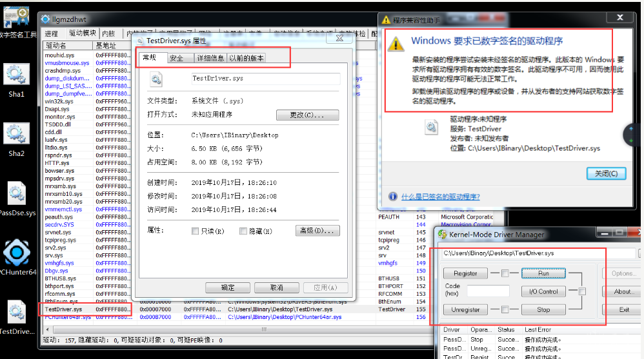The width and height of the screenshot is (644, 359).
Task: Click the TestDriver.sys file icon in Properties
Action: (x=156, y=79)
